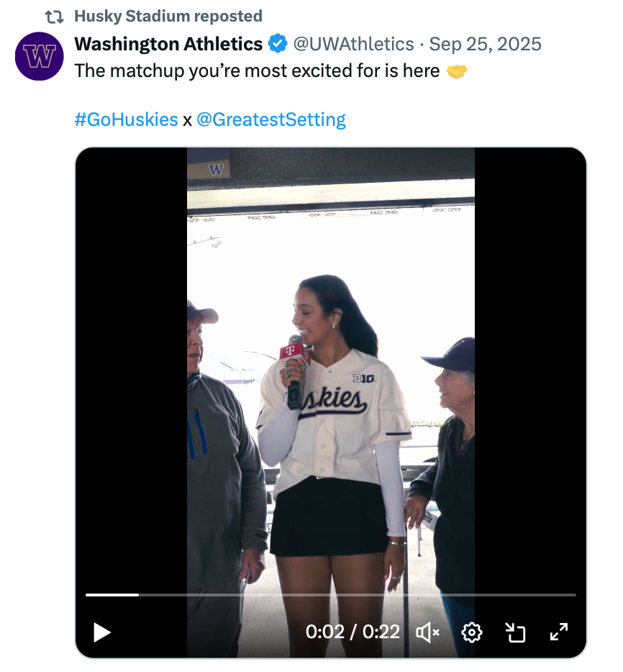This screenshot has width=623, height=672.
Task: Click the tweet text about the matchup
Action: (257, 71)
